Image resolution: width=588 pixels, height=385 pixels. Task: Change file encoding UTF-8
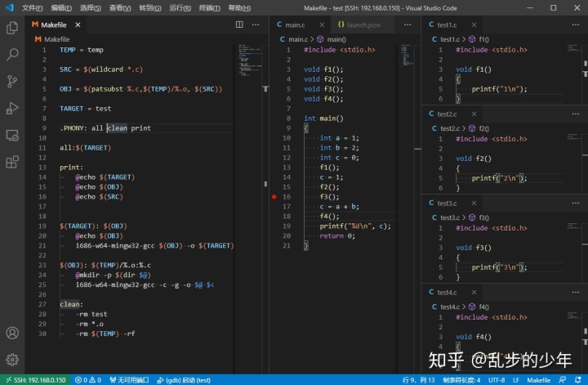[497, 380]
